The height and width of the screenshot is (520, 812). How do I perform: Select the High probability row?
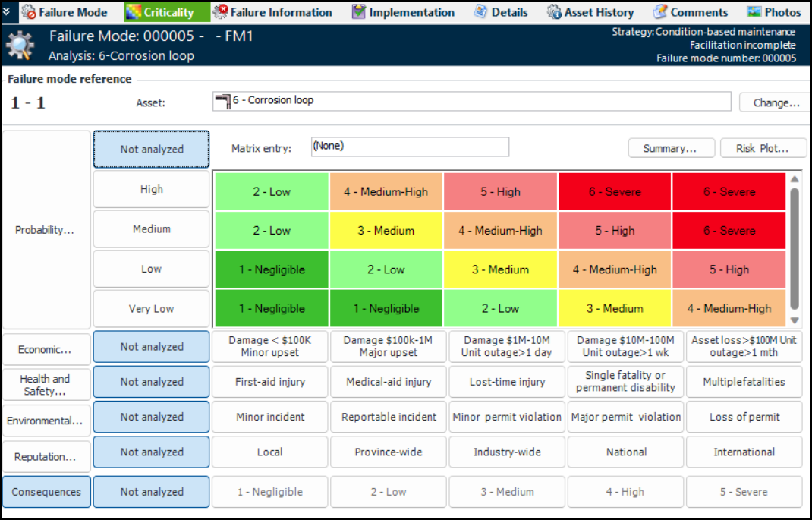(152, 190)
